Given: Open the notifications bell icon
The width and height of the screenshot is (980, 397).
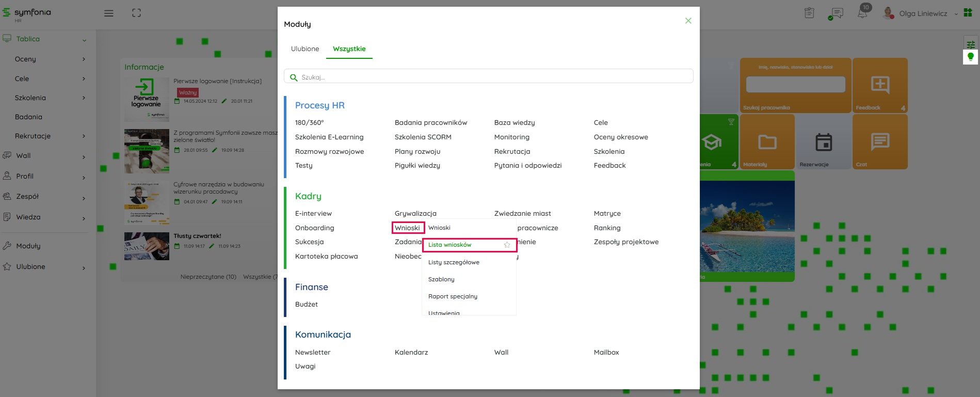Looking at the screenshot, I should pos(862,13).
